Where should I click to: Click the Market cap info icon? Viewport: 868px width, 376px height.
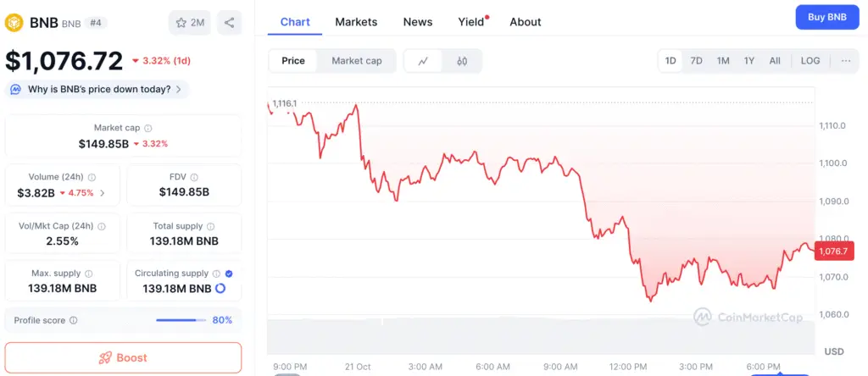click(148, 128)
